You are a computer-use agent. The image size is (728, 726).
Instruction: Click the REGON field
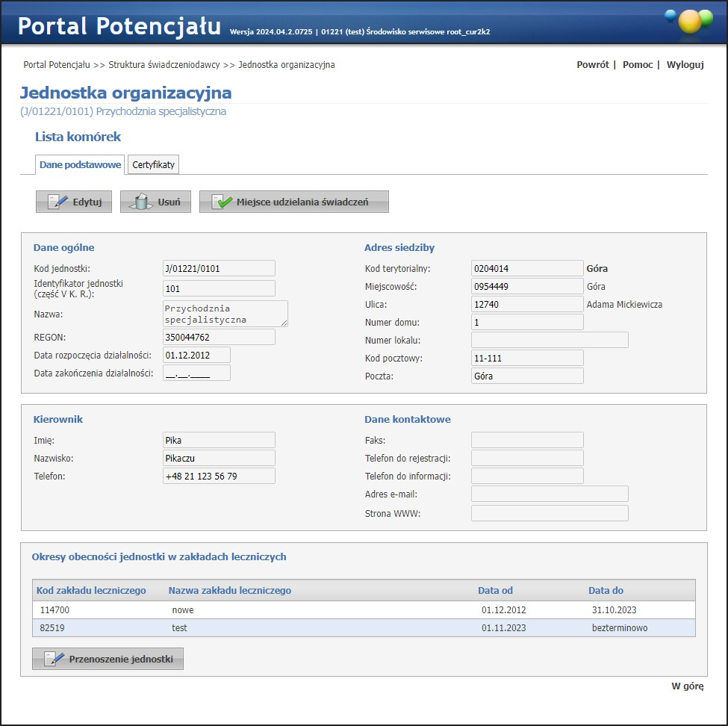[x=219, y=337]
